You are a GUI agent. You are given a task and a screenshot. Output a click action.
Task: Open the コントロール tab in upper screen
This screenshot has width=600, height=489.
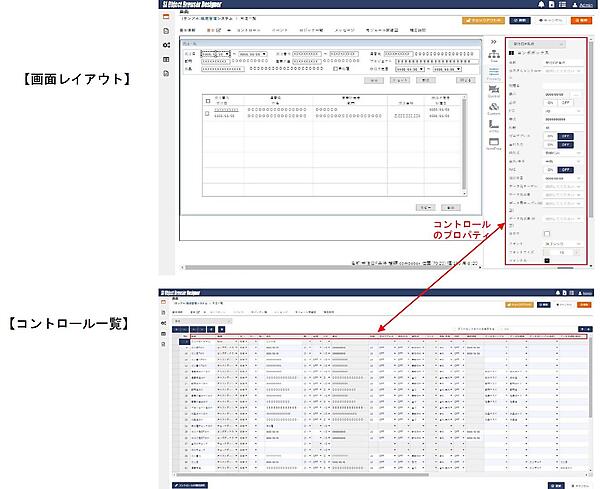coord(248,30)
